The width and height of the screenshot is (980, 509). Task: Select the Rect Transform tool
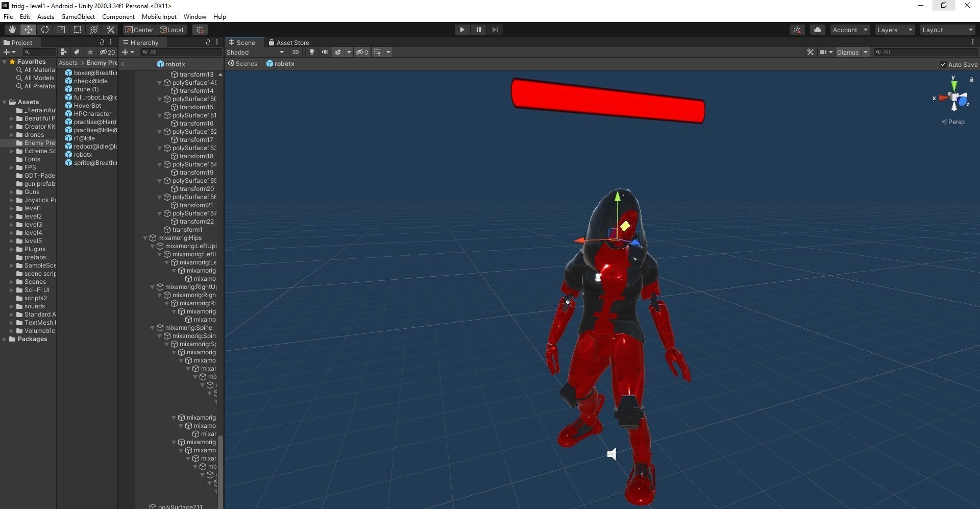(x=77, y=30)
